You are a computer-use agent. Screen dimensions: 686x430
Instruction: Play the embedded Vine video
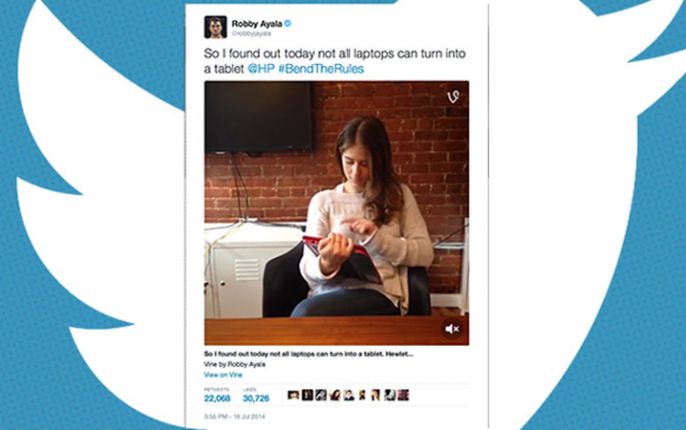click(336, 213)
